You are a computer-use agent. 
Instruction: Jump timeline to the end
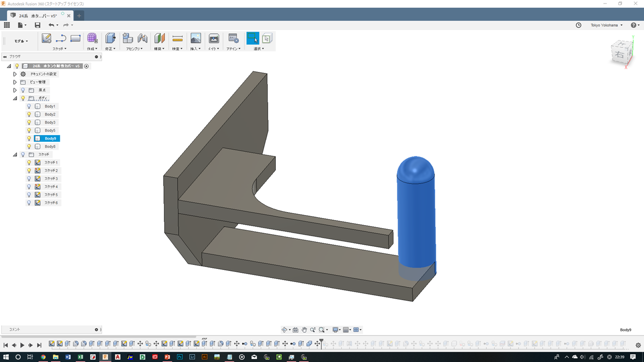pos(39,345)
